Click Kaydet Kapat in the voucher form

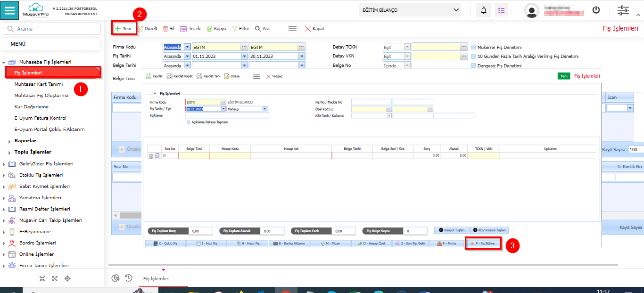coord(180,76)
